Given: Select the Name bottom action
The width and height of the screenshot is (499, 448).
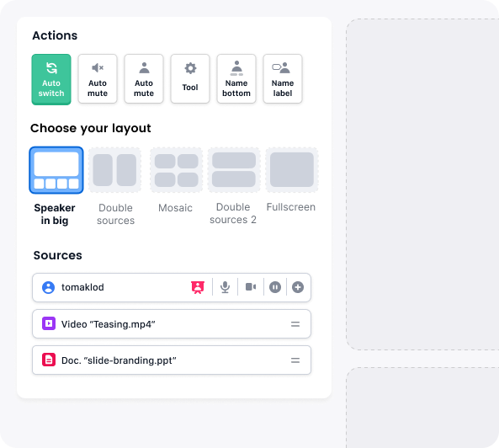Looking at the screenshot, I should pyautogui.click(x=236, y=78).
